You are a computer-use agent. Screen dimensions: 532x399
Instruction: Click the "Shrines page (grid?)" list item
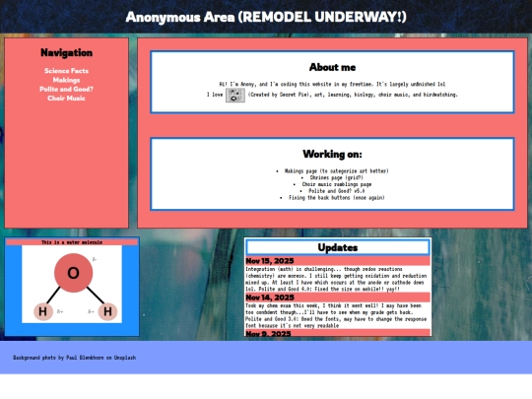tap(336, 177)
